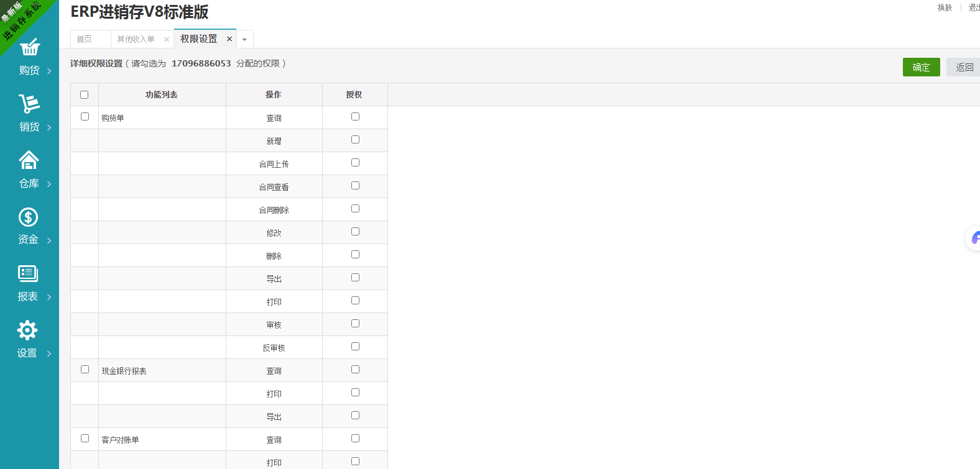Select the 资金 dollar coin icon
980x469 pixels.
tap(28, 217)
